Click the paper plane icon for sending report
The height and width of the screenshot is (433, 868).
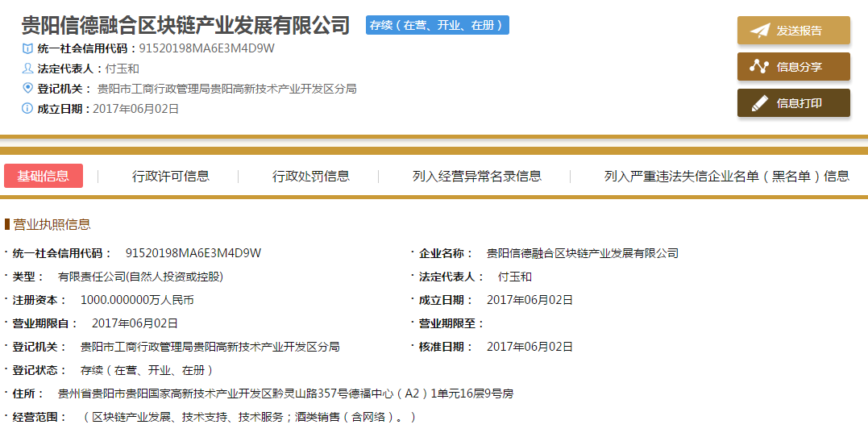[759, 31]
